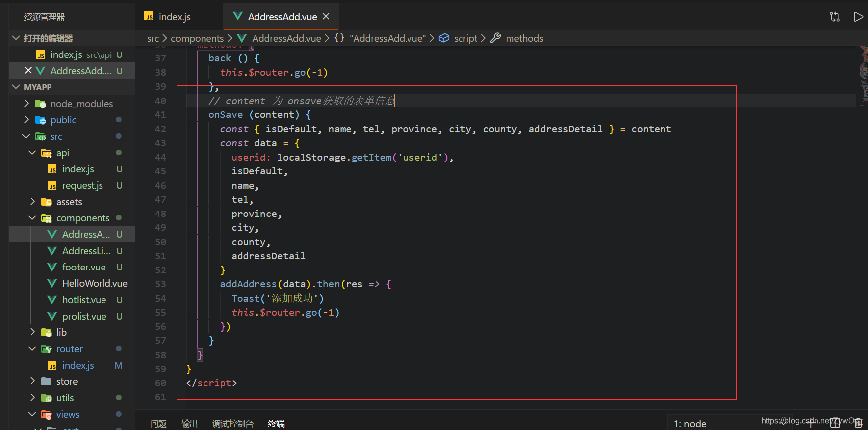Close AddressAdd in open editors list
This screenshot has height=430, width=868.
click(28, 71)
